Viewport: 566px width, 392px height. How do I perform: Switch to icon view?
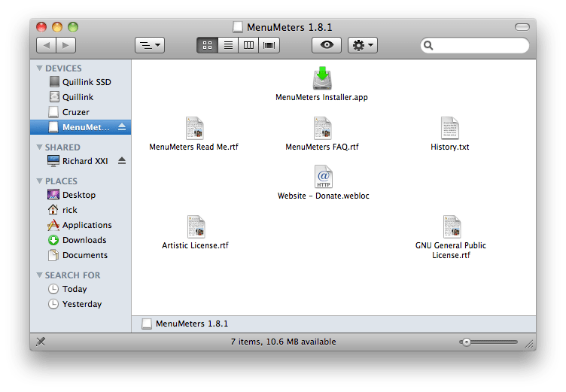click(207, 45)
